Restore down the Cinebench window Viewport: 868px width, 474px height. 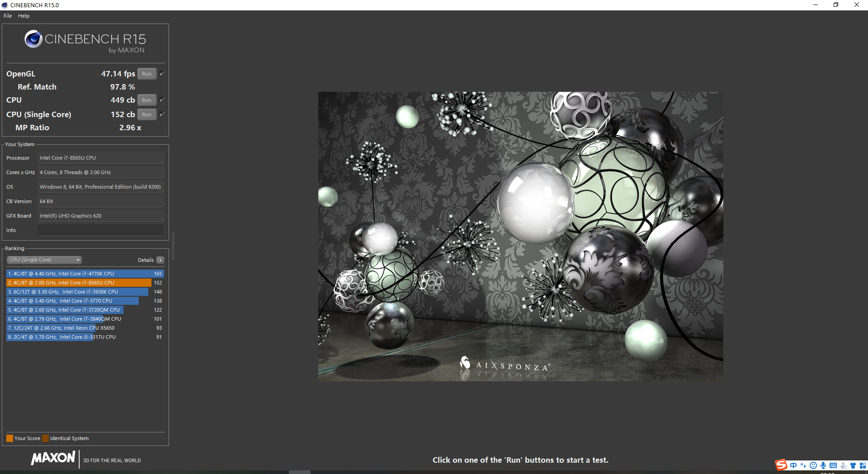[836, 5]
